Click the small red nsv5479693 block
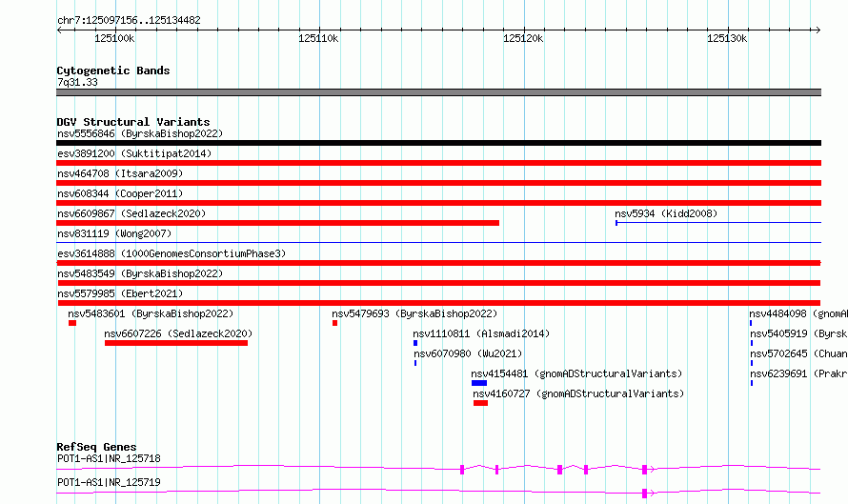This screenshot has height=504, width=848. (334, 323)
